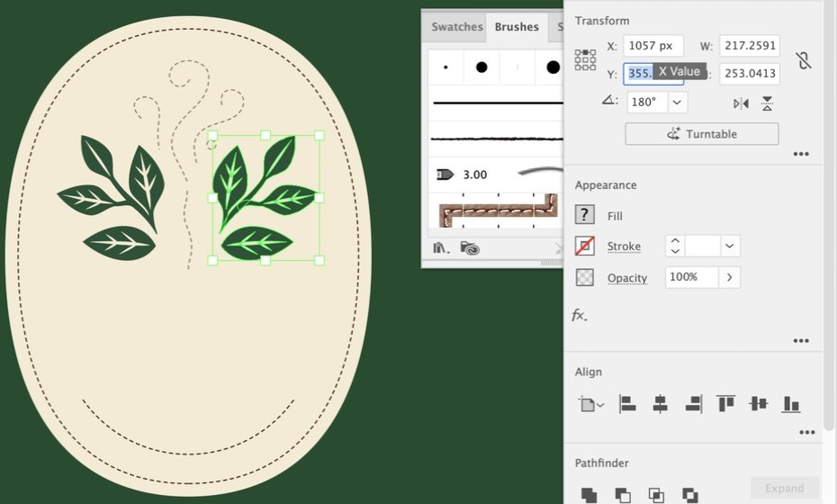Open the Brush Libraries menu icon
The height and width of the screenshot is (504, 837).
point(441,247)
